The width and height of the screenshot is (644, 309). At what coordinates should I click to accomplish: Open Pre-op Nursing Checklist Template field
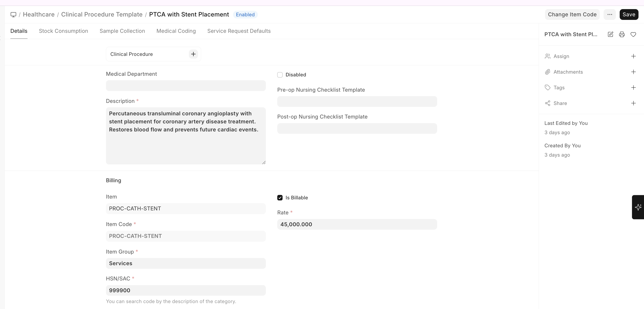point(357,102)
